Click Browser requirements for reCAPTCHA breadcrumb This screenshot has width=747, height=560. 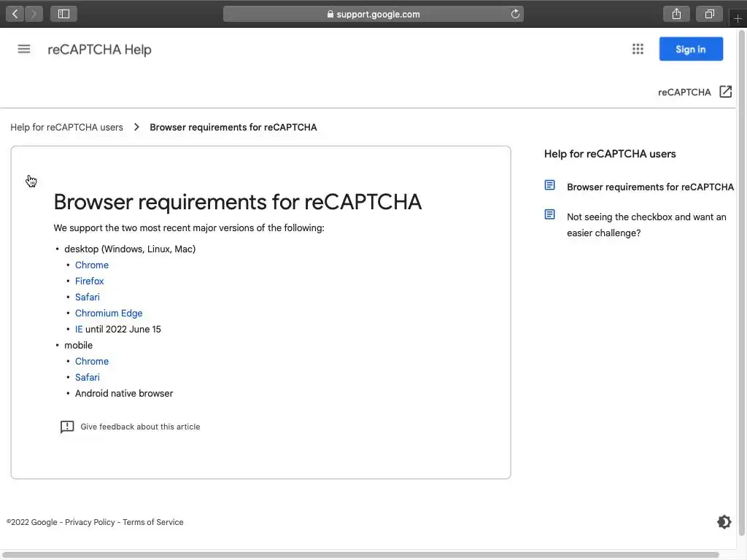233,127
